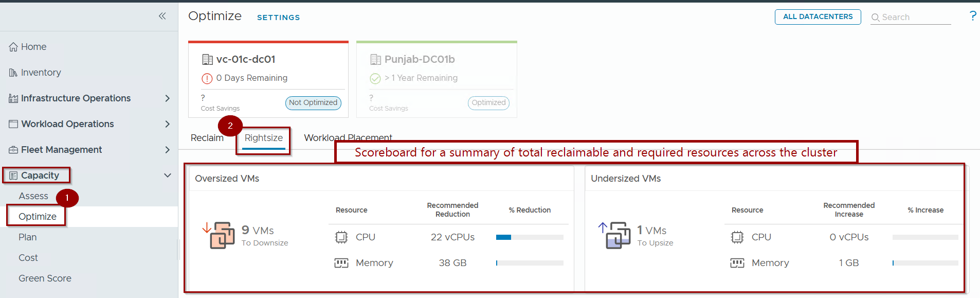Switch to the Reclaim tab
The width and height of the screenshot is (980, 298).
pyautogui.click(x=207, y=138)
